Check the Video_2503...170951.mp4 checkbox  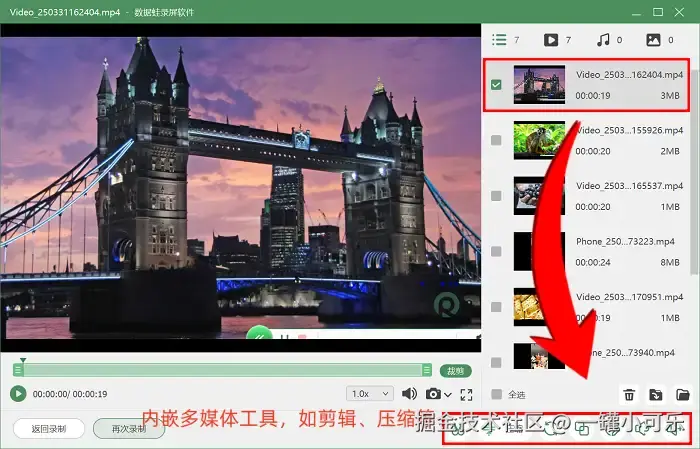(x=496, y=307)
